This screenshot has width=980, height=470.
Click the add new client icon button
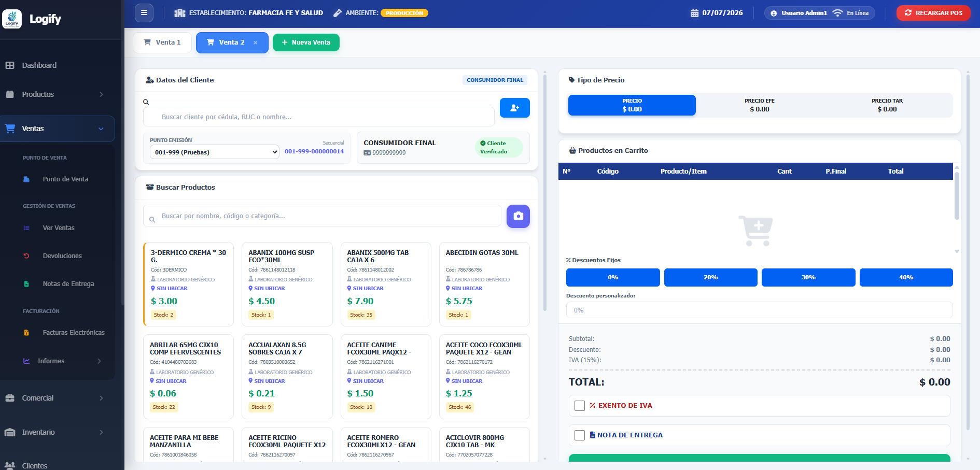[515, 108]
